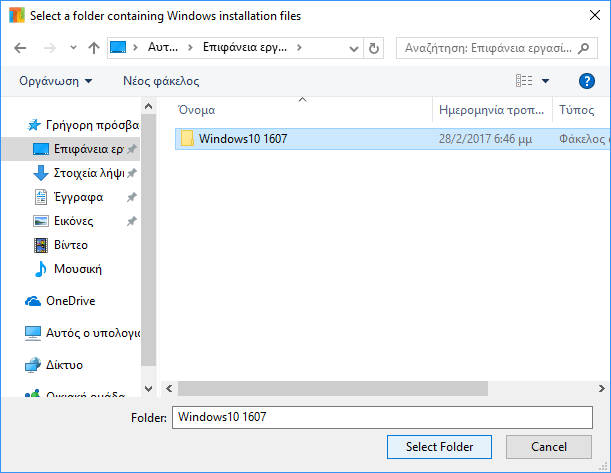Go back using the left arrow
611x473 pixels.
click(x=20, y=48)
